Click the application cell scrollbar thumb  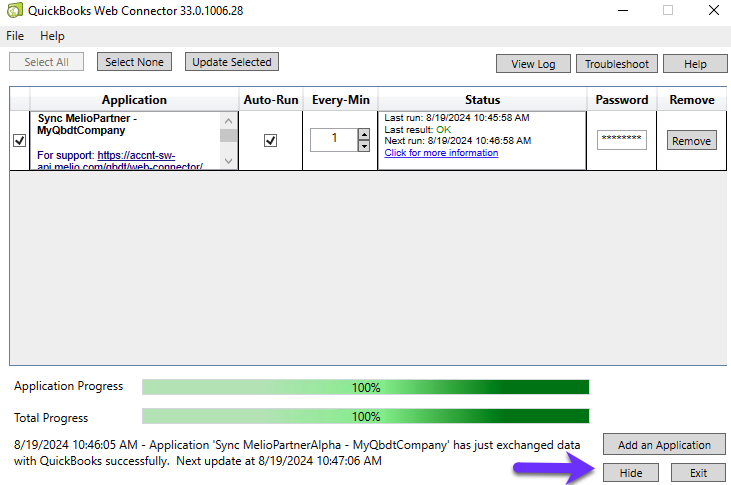(228, 135)
